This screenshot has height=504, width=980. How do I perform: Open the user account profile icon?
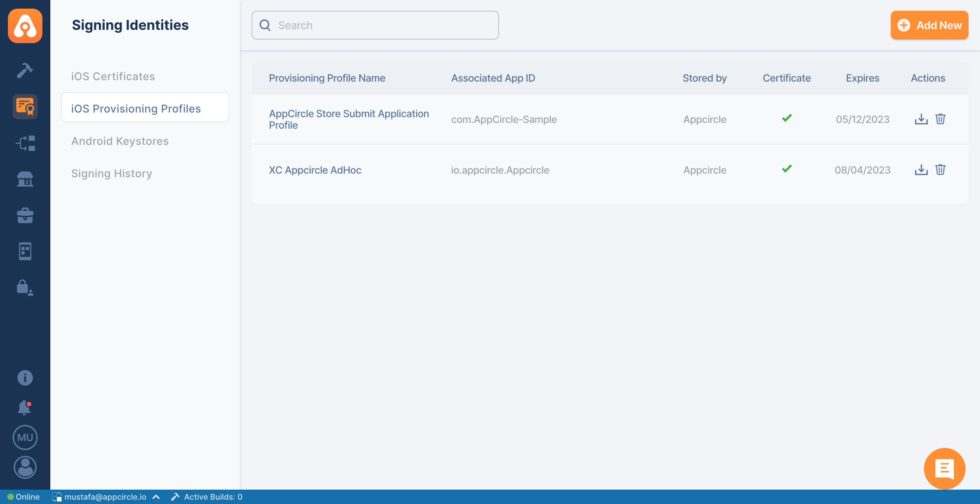tap(25, 467)
